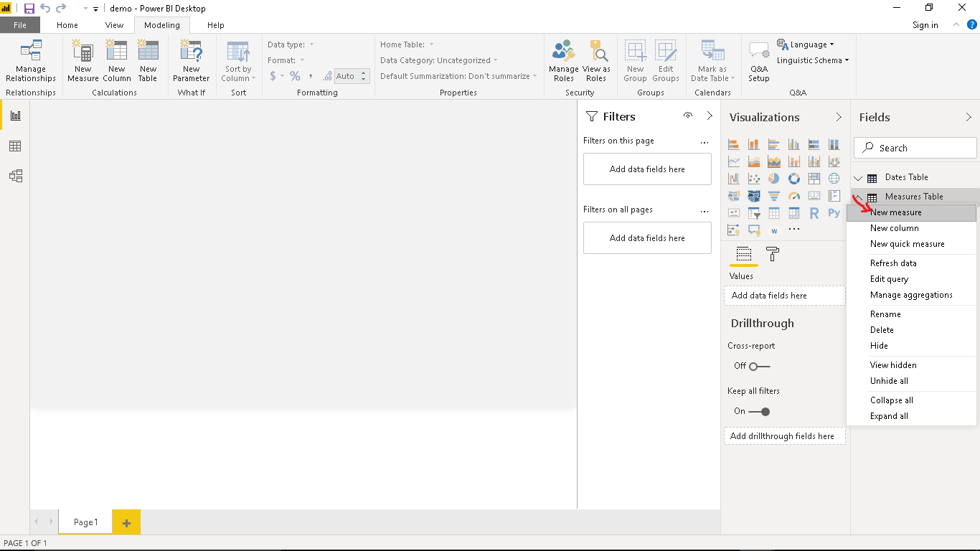Switch to the Format paint roller pane
Screen dimensions: 980x551
point(773,254)
